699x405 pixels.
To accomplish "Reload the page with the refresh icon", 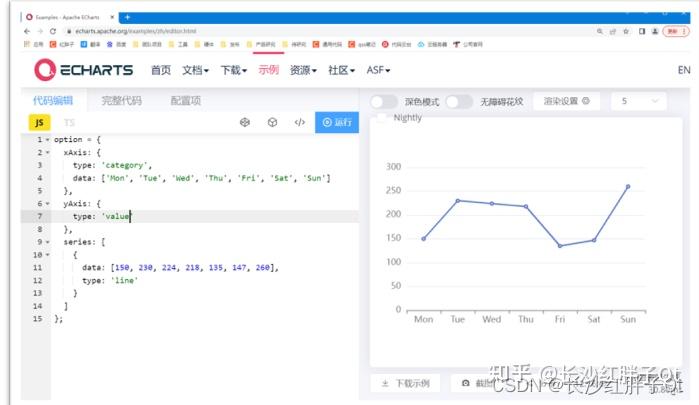I will coord(53,31).
